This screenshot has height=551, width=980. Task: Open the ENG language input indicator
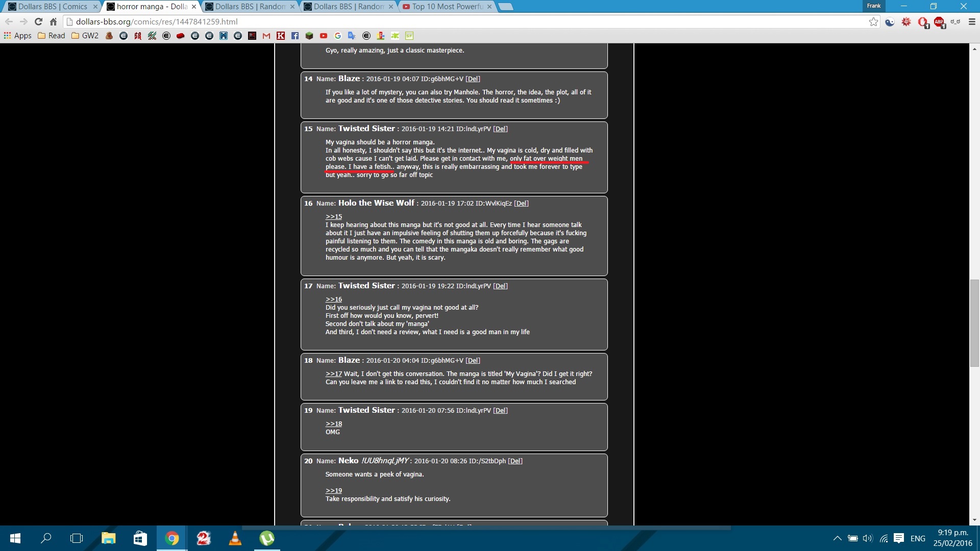click(918, 538)
